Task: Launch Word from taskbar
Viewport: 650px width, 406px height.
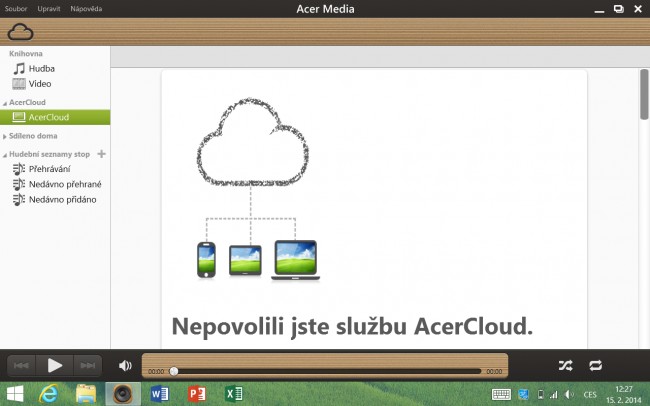Action: tap(160, 394)
